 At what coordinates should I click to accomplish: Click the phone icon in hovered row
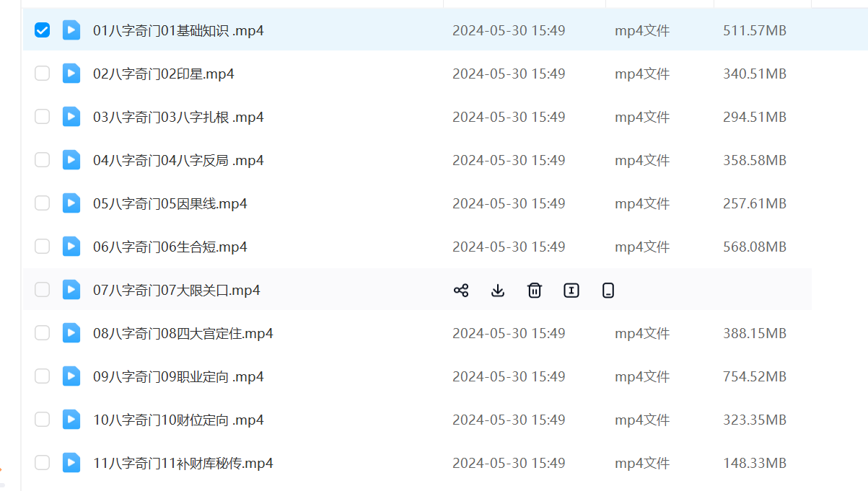(608, 291)
